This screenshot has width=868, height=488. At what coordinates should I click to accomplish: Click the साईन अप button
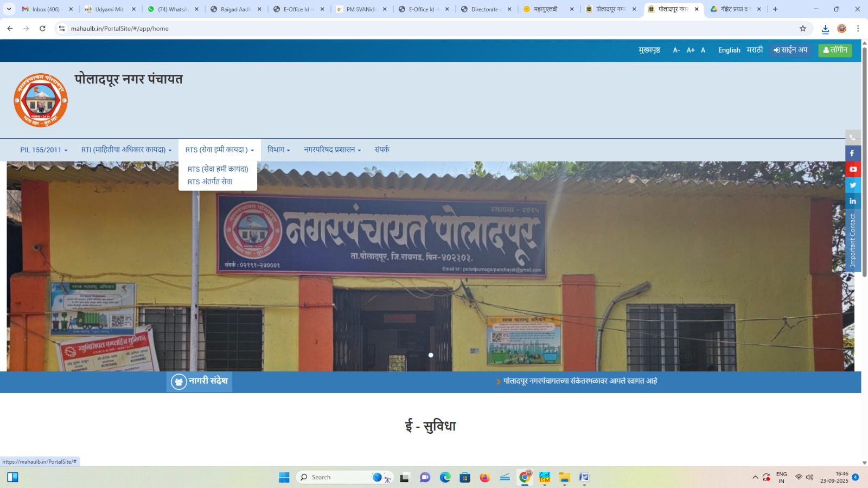click(790, 50)
